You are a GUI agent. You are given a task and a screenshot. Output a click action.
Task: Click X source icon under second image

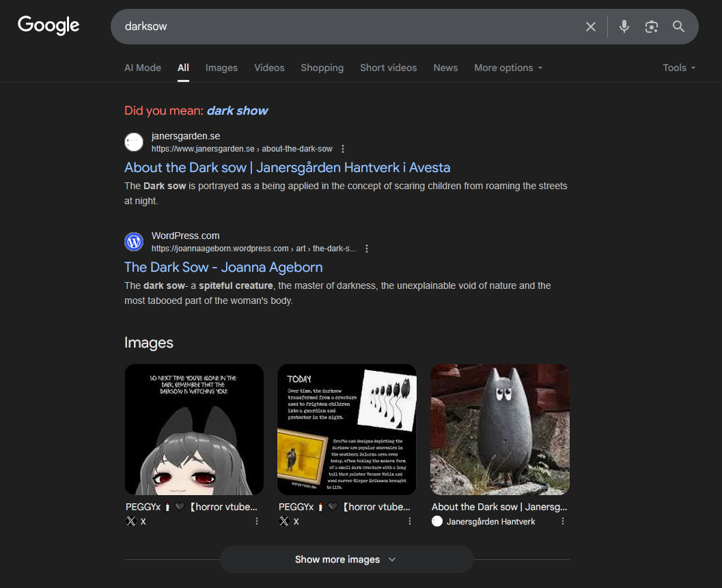(284, 521)
